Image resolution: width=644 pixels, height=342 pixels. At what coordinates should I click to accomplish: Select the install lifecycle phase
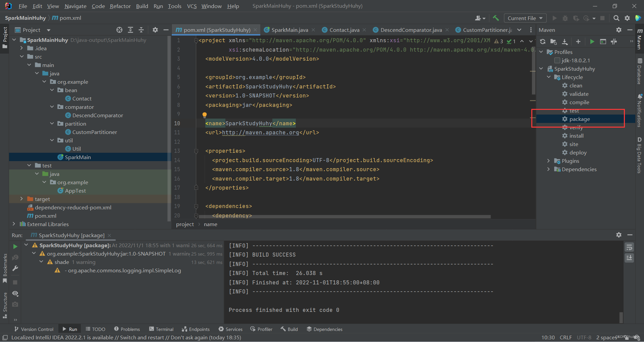[x=576, y=136]
